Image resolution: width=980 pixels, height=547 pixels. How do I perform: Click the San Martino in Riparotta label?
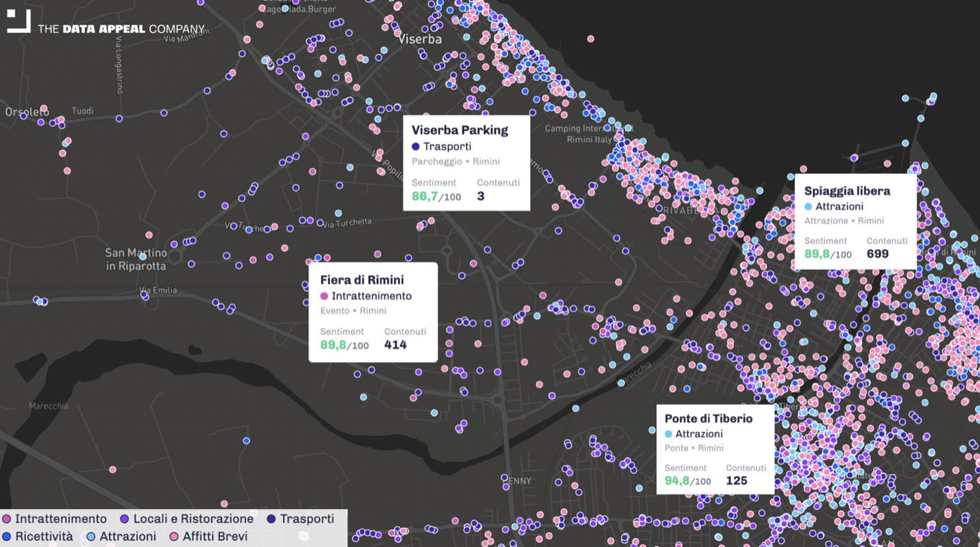[x=136, y=259]
